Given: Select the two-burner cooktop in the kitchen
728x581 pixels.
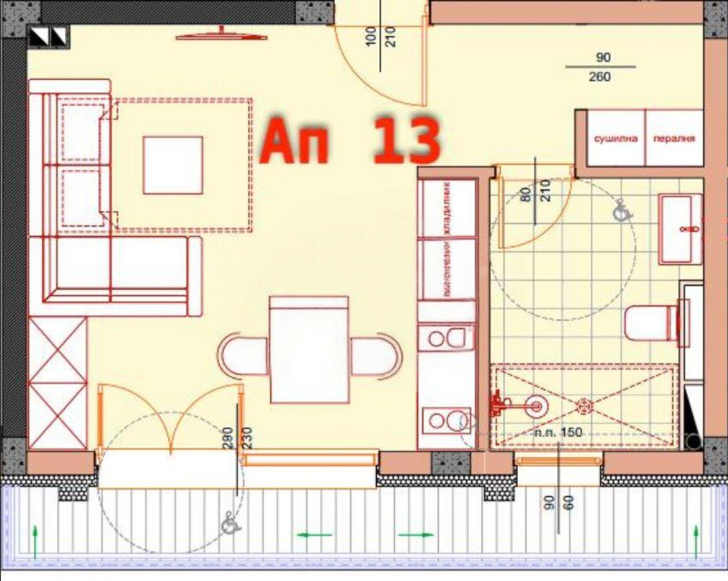Looking at the screenshot, I should (x=446, y=420).
